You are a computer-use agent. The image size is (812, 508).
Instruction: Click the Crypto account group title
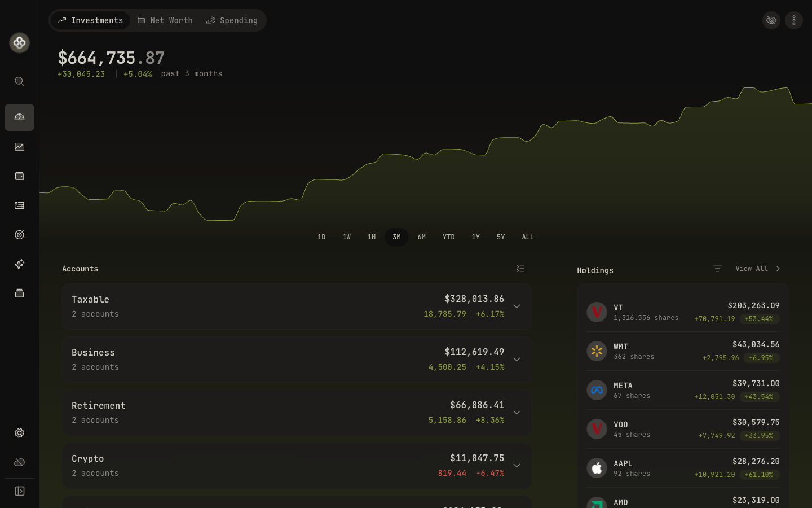click(87, 458)
